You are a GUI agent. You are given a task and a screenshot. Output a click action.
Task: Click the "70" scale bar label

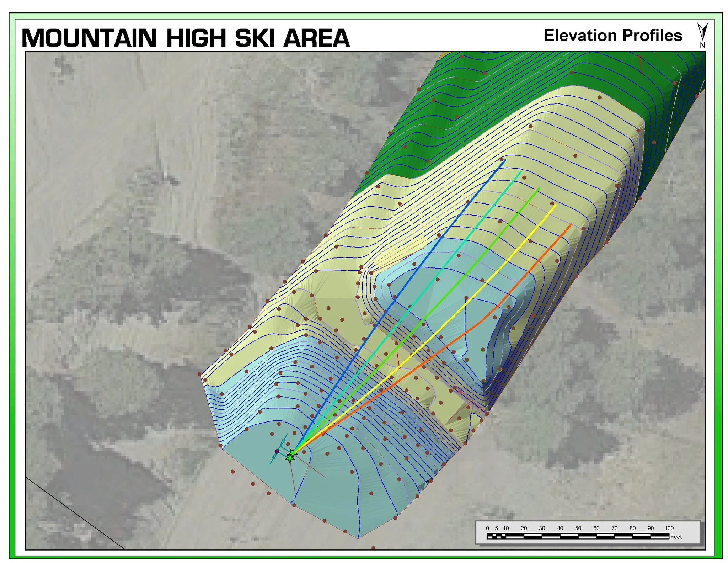coord(615,528)
